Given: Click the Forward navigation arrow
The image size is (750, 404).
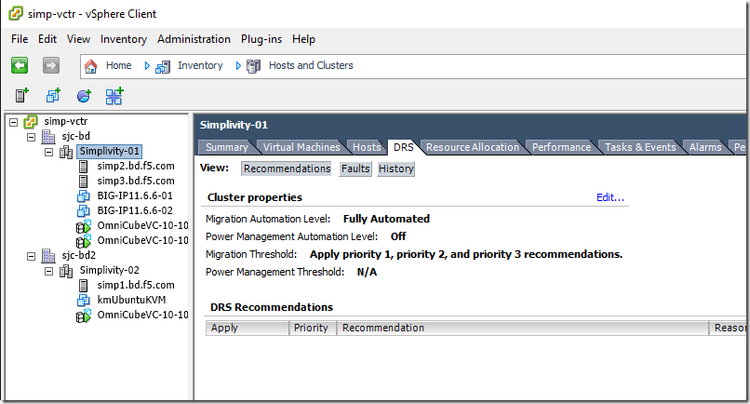Looking at the screenshot, I should [51, 66].
